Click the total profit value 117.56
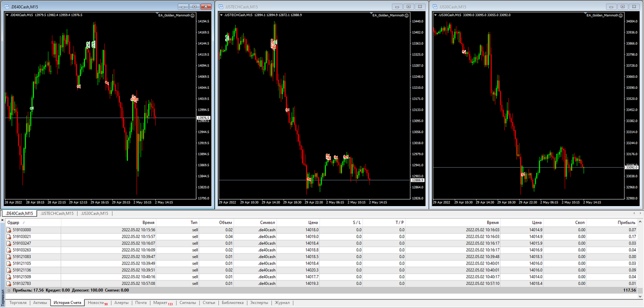This screenshot has width=644, height=308. [x=629, y=290]
